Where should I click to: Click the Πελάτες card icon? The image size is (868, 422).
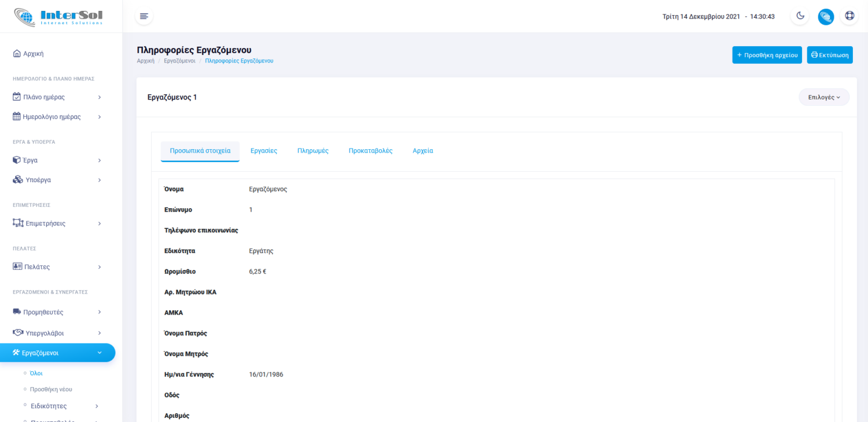pos(17,267)
